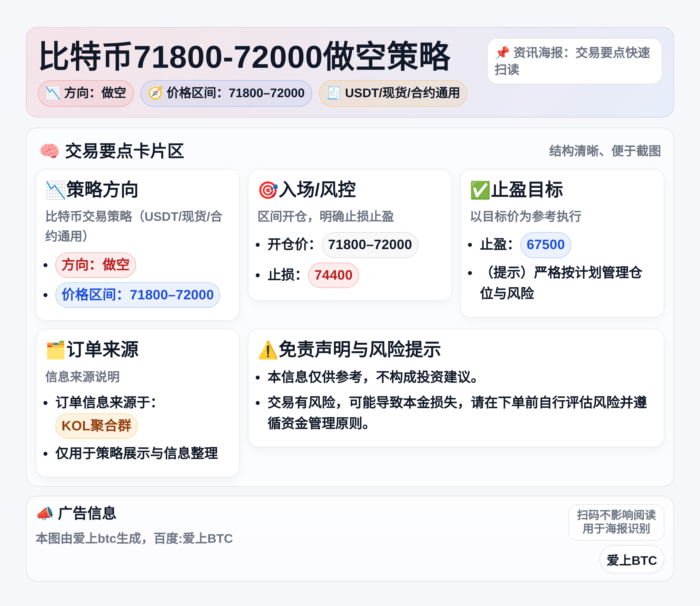This screenshot has width=700, height=606.
Task: Click the brain icon beside 交易要点卡片区
Action: point(49,151)
